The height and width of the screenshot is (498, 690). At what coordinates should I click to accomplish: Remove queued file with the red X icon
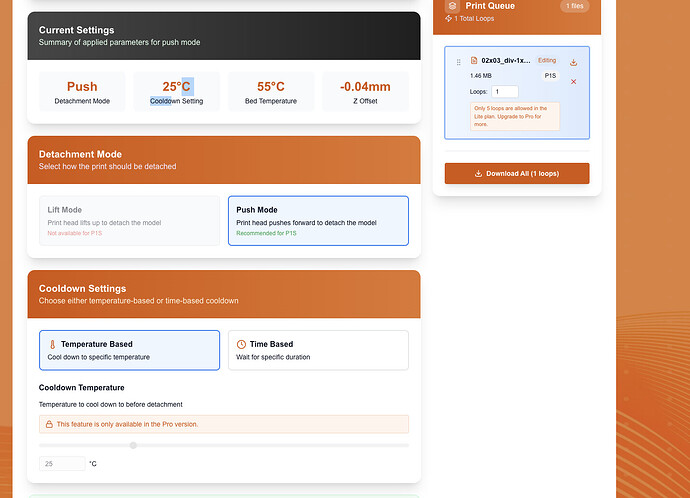click(x=573, y=82)
